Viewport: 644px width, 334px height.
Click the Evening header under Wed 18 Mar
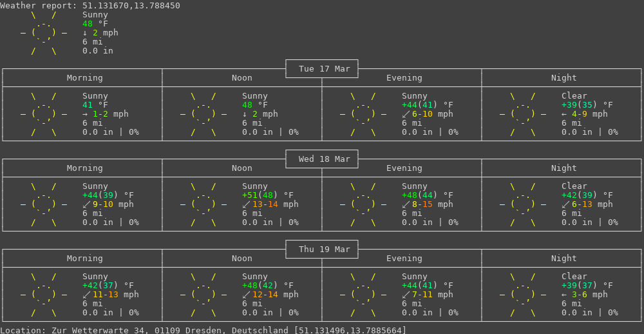[404, 168]
